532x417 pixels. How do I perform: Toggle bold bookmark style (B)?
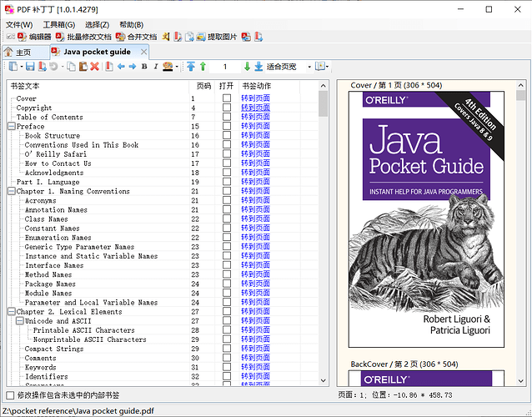coord(144,66)
